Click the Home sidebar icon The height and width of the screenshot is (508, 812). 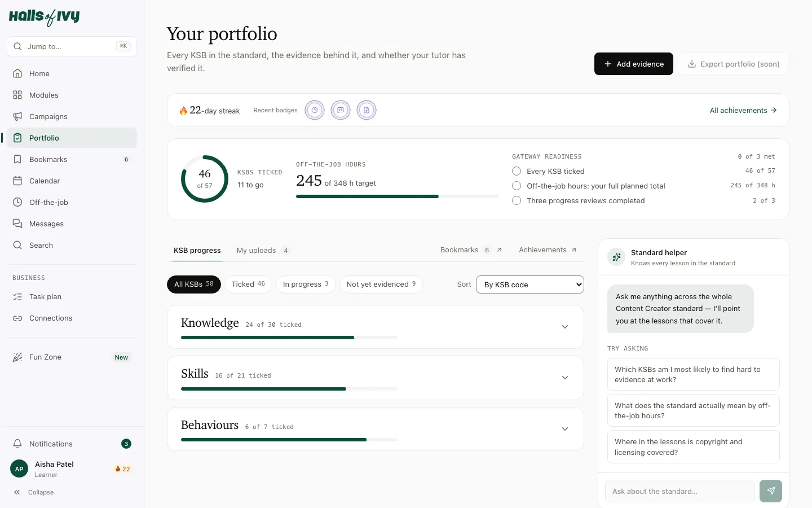17,73
